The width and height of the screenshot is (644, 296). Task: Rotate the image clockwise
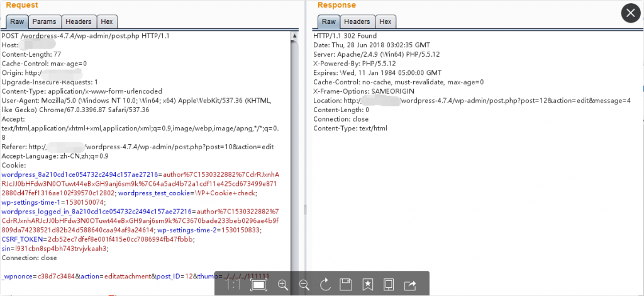tap(325, 285)
